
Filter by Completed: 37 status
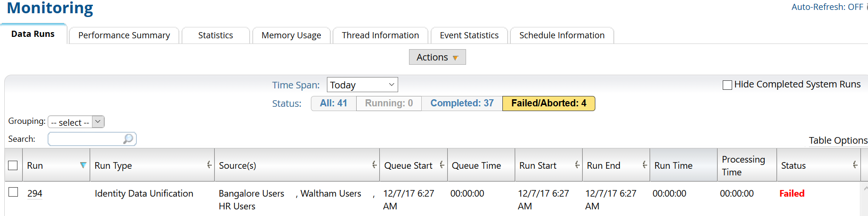462,104
